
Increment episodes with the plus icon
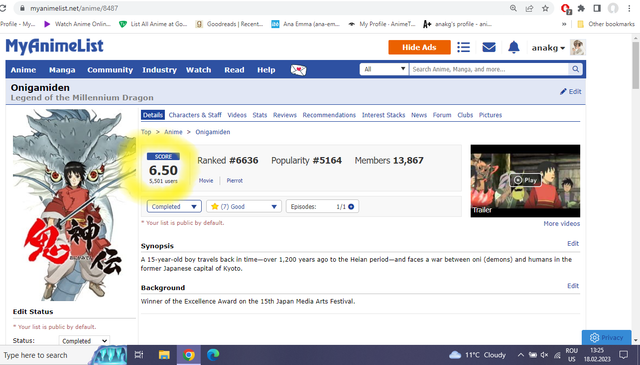351,207
